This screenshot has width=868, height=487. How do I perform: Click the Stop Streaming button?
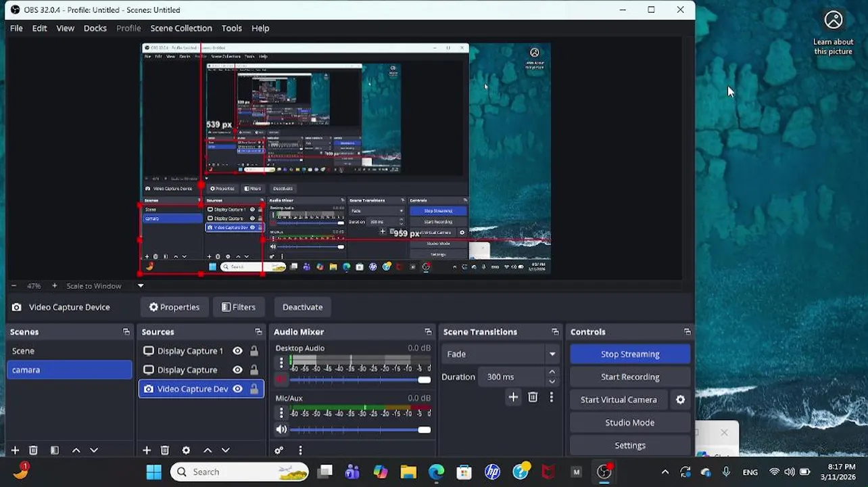630,354
